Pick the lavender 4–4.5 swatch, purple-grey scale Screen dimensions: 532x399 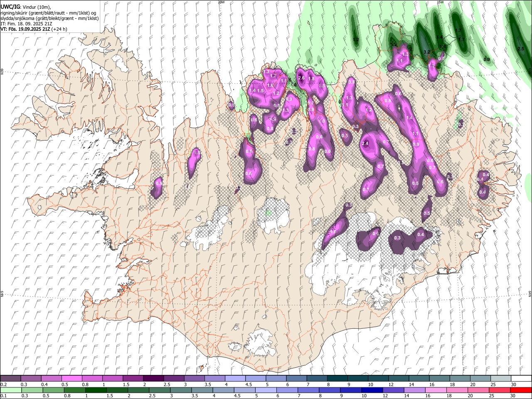pyautogui.click(x=235, y=379)
